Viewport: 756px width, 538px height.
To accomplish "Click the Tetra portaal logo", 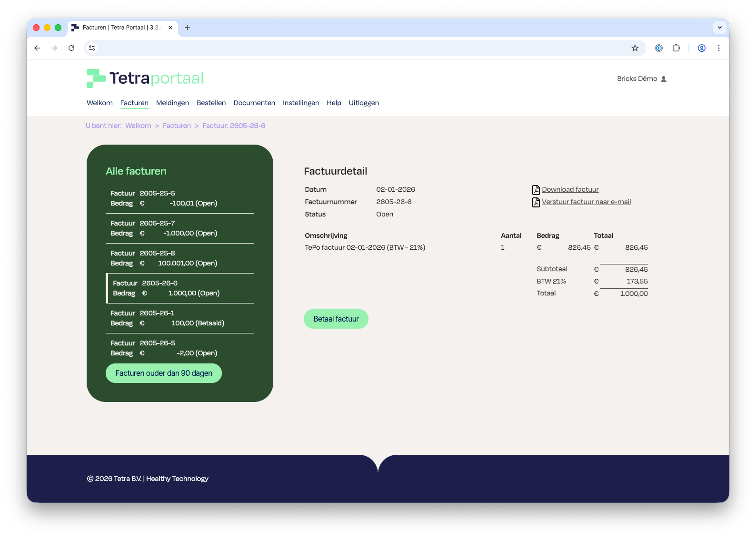I will coord(145,78).
